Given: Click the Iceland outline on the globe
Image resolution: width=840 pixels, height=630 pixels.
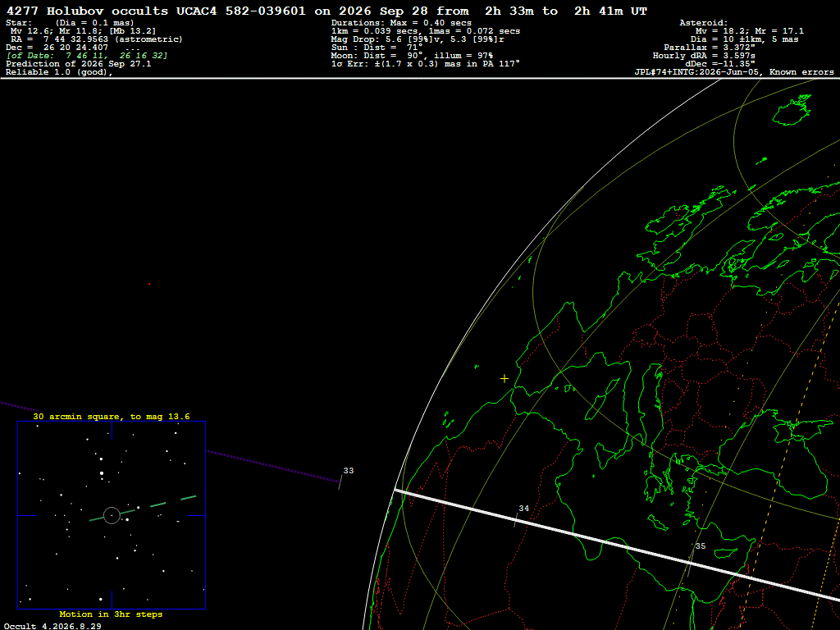Looking at the screenshot, I should click(792, 109).
